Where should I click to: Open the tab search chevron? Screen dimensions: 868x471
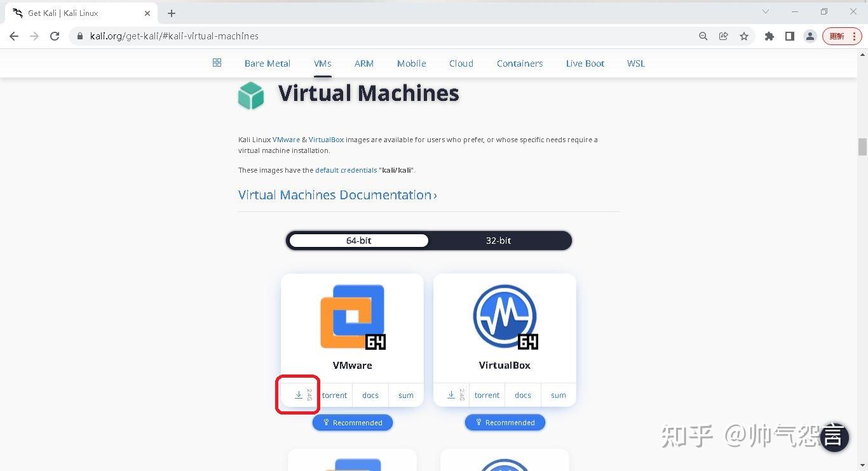766,11
